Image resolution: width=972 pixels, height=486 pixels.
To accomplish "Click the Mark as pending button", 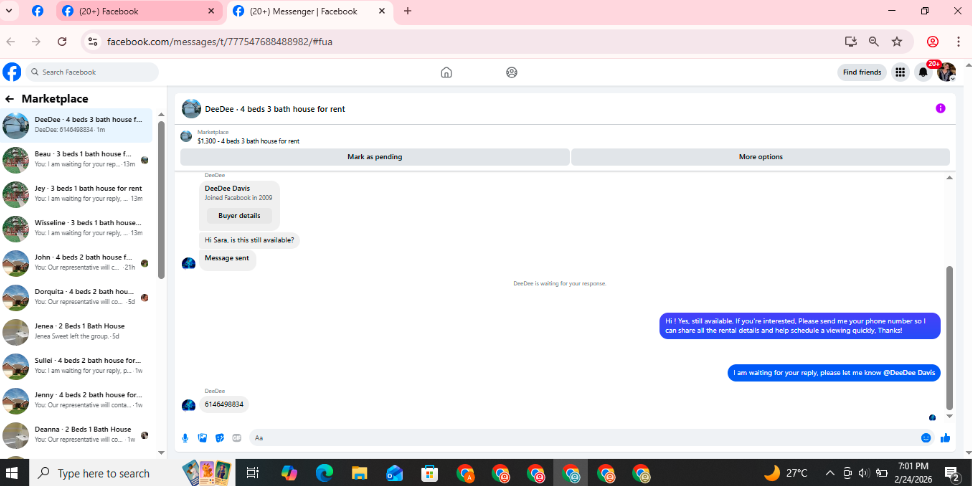I will point(374,157).
